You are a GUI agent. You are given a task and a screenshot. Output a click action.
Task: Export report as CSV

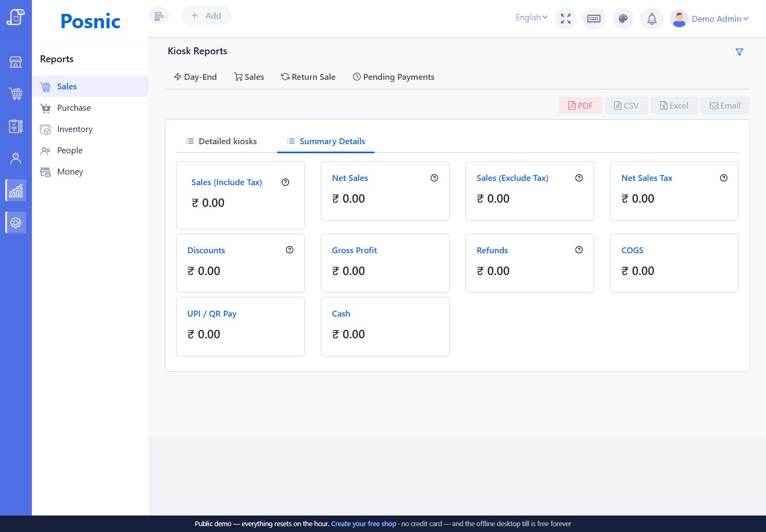626,105
